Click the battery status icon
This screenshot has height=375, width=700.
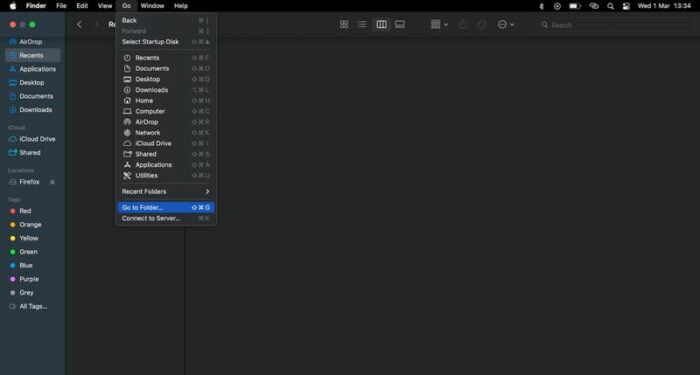[575, 6]
